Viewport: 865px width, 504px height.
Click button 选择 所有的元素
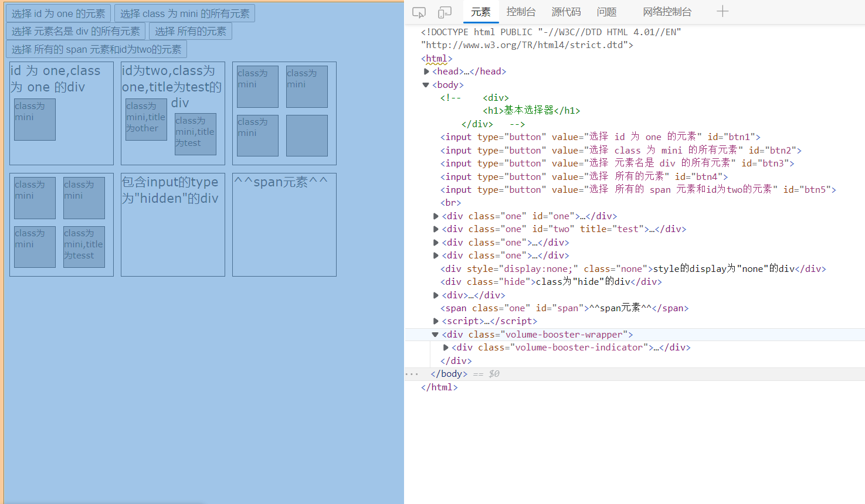191,31
